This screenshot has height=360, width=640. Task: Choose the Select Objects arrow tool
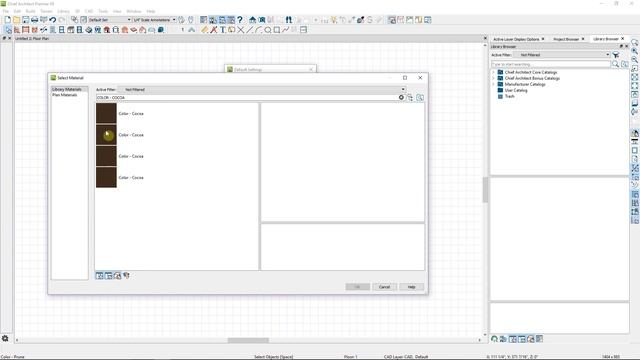click(x=8, y=30)
